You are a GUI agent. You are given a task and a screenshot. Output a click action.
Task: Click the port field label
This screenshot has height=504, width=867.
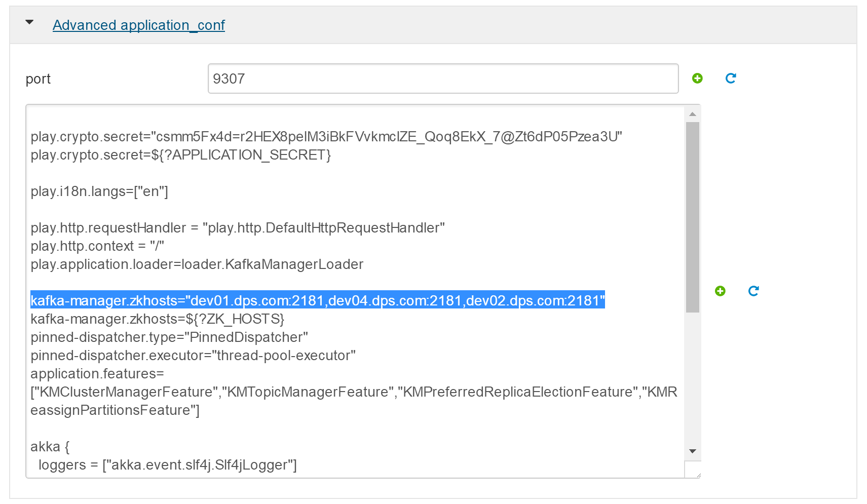tap(38, 79)
